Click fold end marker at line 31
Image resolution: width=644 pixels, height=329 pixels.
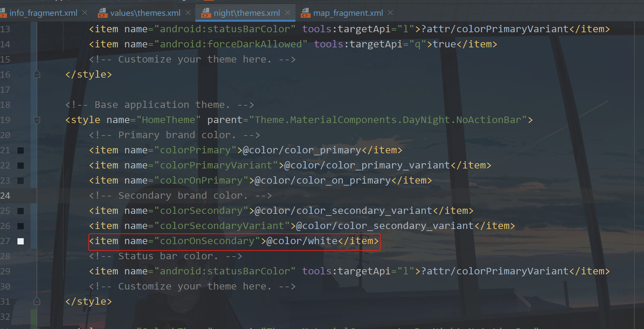pyautogui.click(x=37, y=302)
